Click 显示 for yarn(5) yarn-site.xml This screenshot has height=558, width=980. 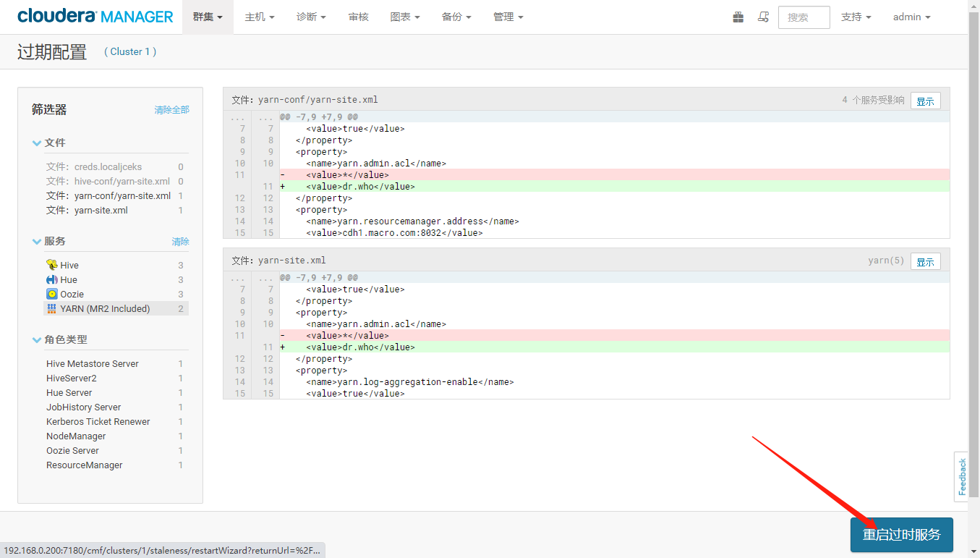pyautogui.click(x=925, y=262)
